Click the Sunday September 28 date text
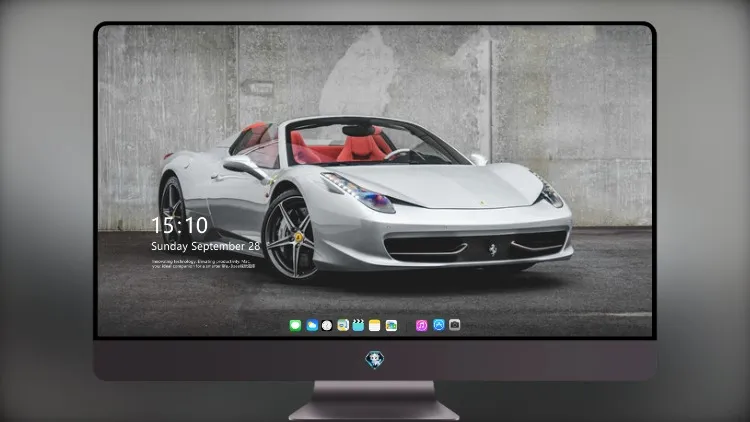 tap(206, 246)
